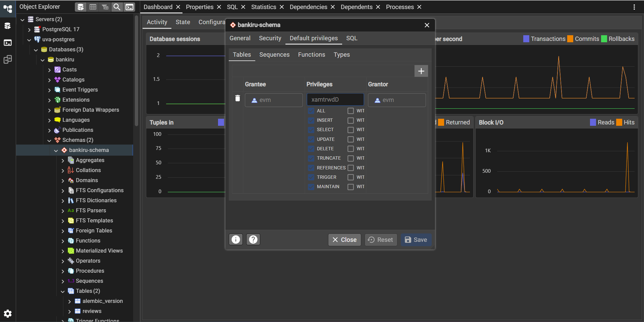Expand the Functions tree node

click(63, 241)
